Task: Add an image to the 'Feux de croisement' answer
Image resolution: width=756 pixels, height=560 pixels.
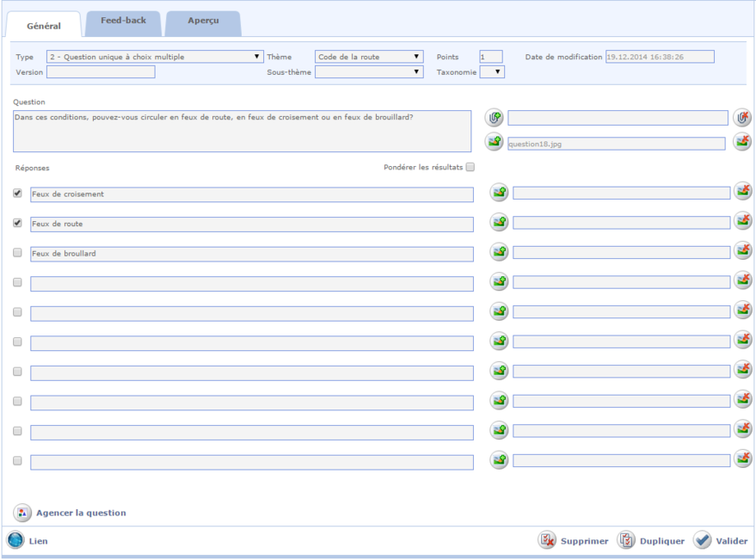Action: pos(499,194)
